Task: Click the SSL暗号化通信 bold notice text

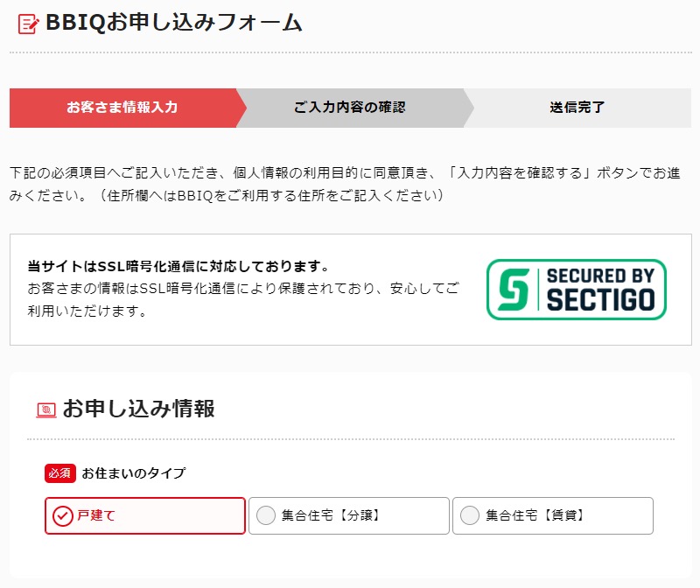Action: (178, 267)
